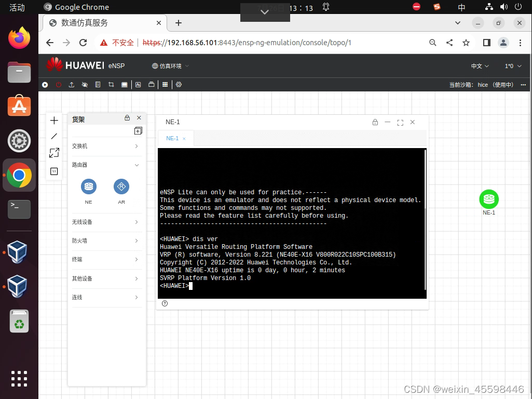The height and width of the screenshot is (399, 532).
Task: Click the 不安全 security warning
Action: coord(117,43)
